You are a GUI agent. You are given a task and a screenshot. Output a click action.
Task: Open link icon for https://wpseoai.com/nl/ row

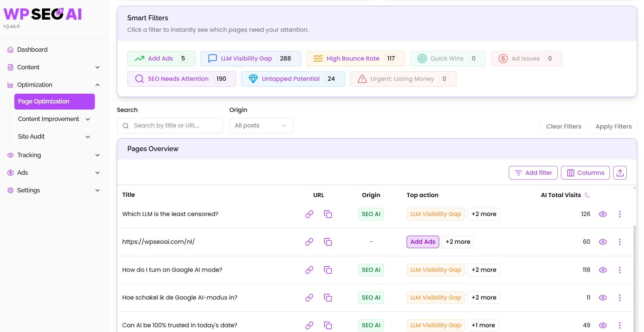pyautogui.click(x=309, y=242)
